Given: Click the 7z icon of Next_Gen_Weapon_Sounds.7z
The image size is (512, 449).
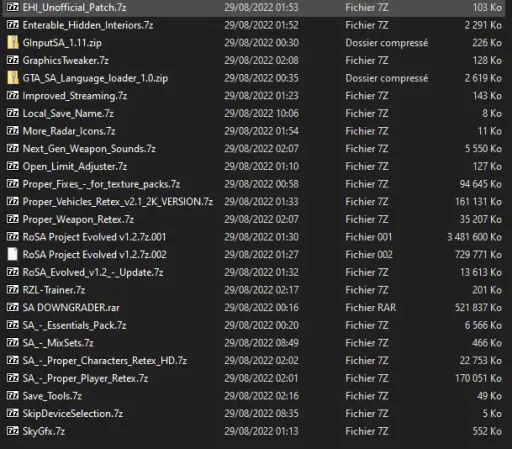Looking at the screenshot, I should coord(13,148).
